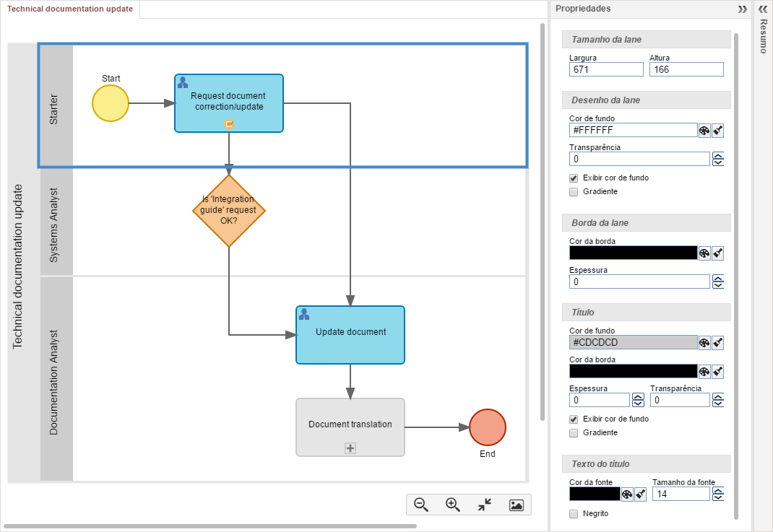The image size is (773, 532).
Task: Adjust the lane Transparência spinner arrows
Action: [718, 159]
